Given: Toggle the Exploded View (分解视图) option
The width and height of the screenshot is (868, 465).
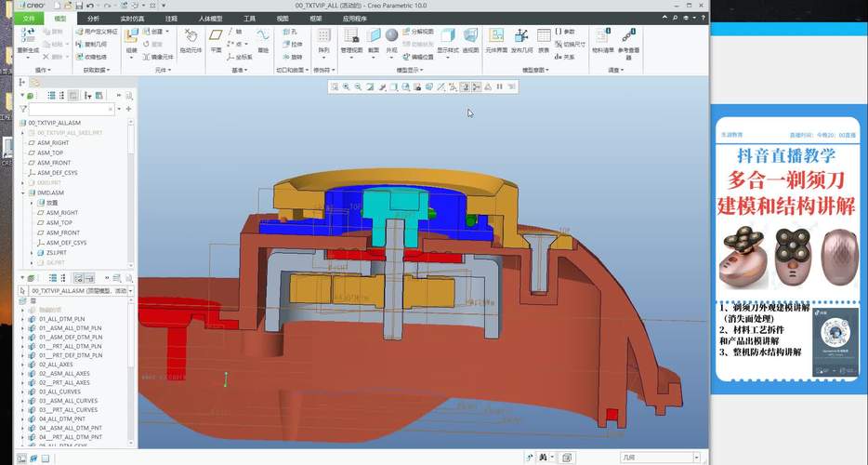Looking at the screenshot, I should click(x=417, y=31).
